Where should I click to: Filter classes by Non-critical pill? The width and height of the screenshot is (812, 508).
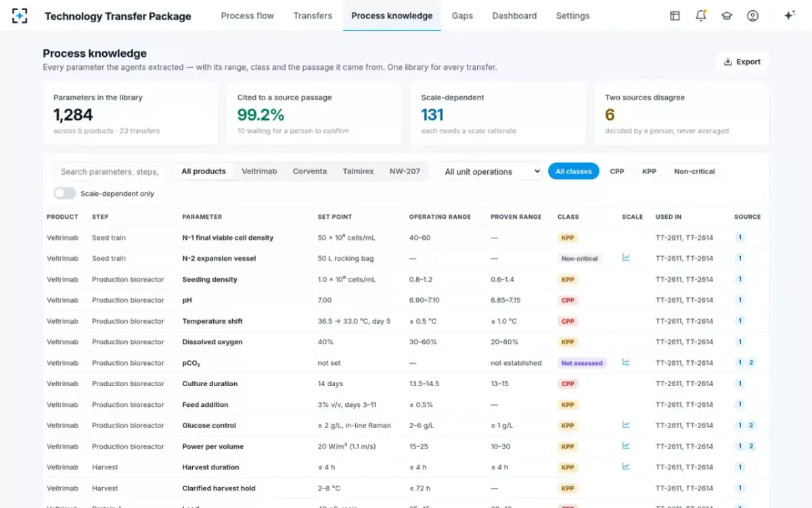click(694, 171)
